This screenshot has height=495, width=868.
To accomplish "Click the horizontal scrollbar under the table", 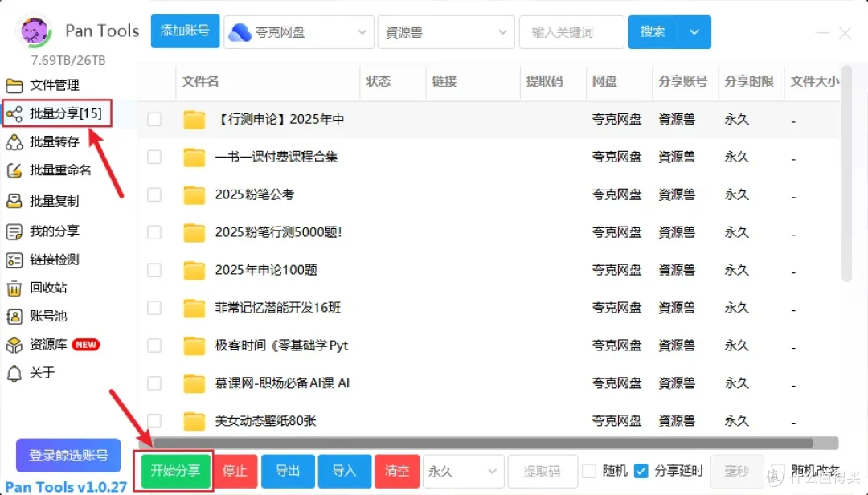I will pos(483,443).
